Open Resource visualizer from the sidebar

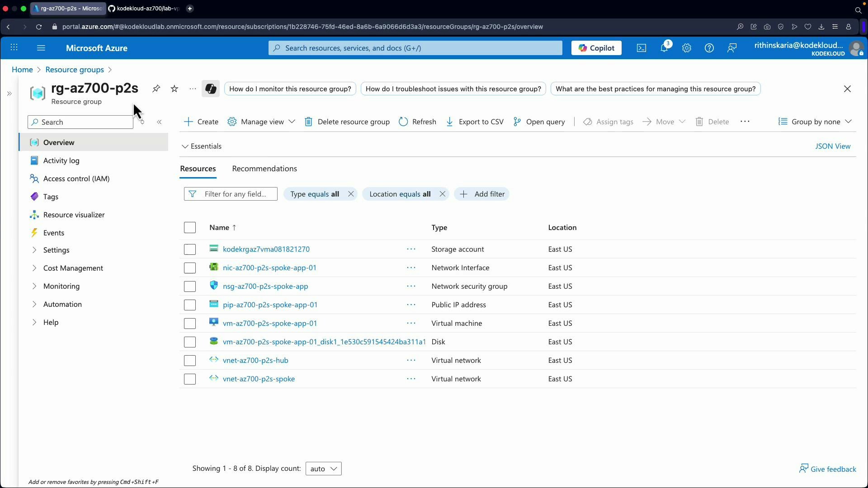74,215
